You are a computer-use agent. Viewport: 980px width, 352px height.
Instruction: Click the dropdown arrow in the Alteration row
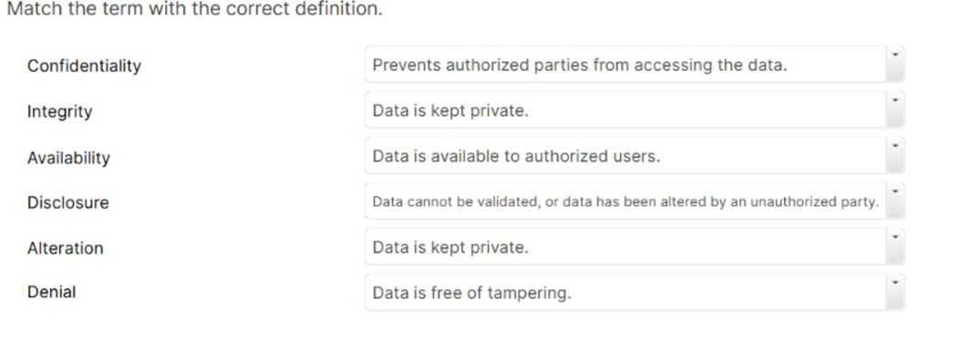[895, 246]
